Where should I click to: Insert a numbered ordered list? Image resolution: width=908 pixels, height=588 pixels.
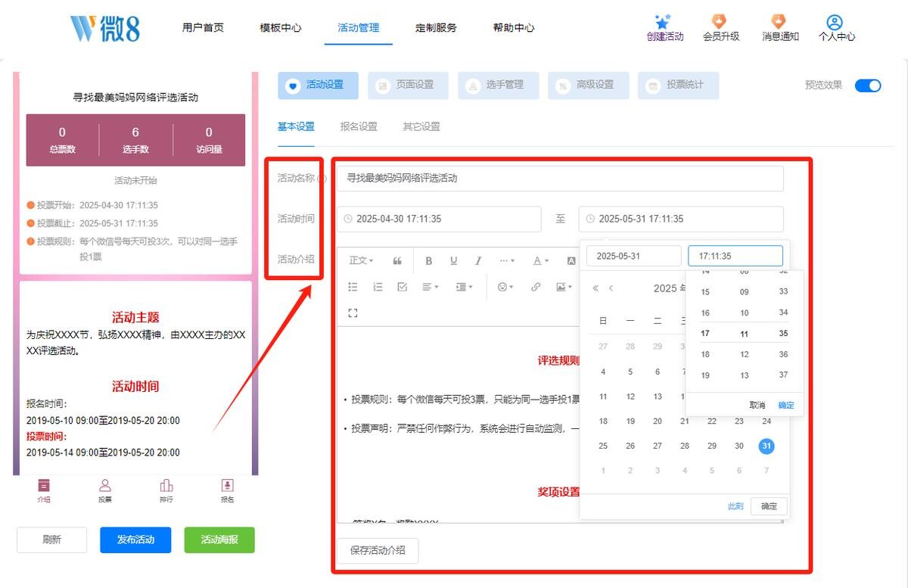click(x=378, y=287)
